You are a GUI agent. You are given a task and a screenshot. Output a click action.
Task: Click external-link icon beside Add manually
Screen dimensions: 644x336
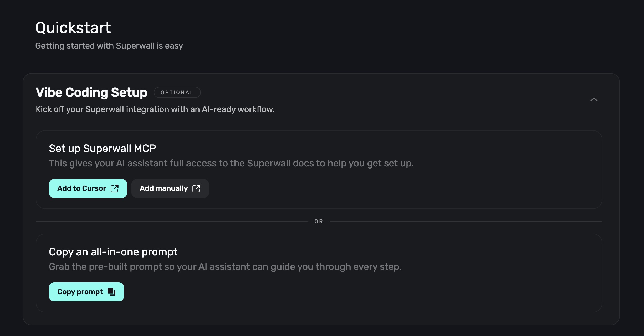click(x=196, y=188)
